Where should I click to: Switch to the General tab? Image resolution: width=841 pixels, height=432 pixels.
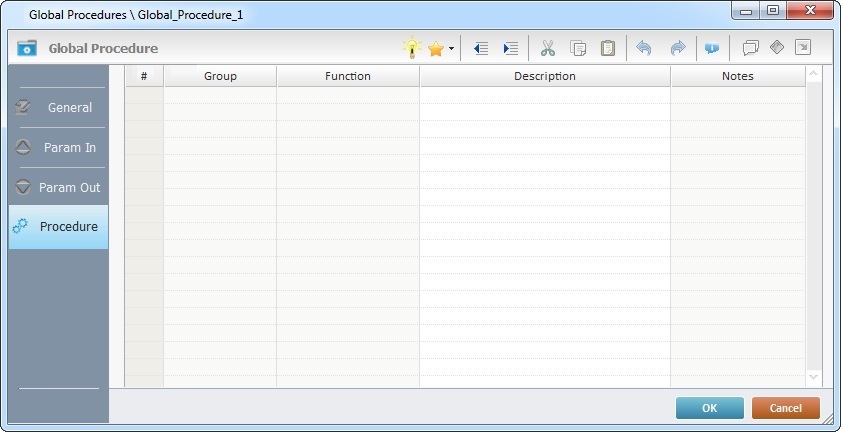coord(58,108)
